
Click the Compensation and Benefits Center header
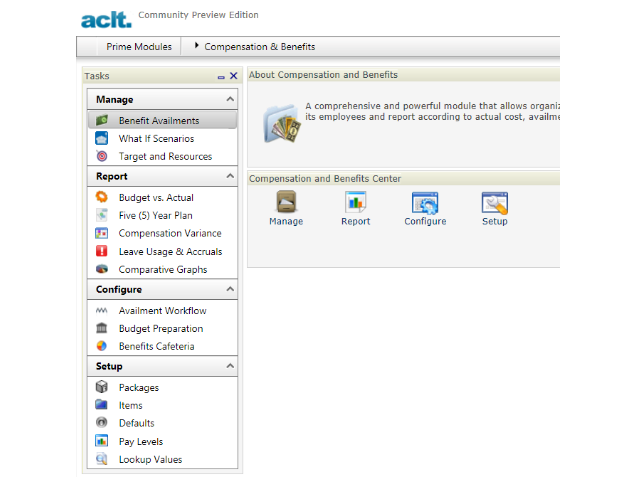click(325, 178)
